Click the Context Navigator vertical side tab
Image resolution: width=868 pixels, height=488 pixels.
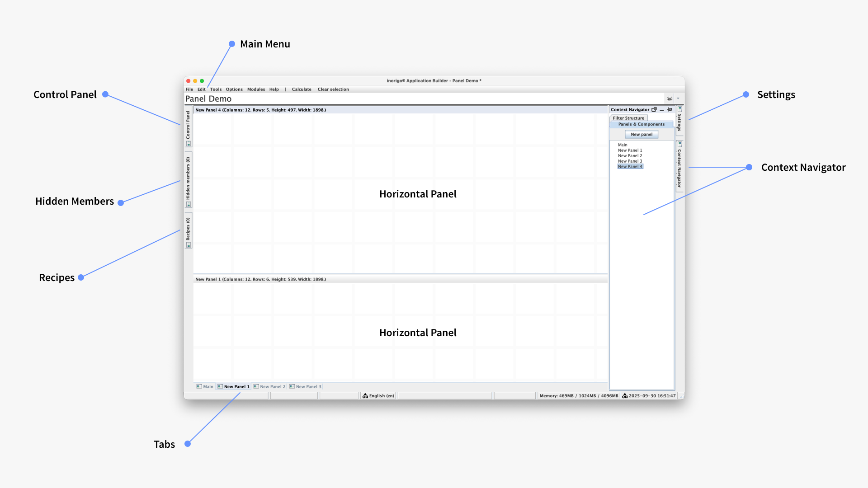pos(679,167)
